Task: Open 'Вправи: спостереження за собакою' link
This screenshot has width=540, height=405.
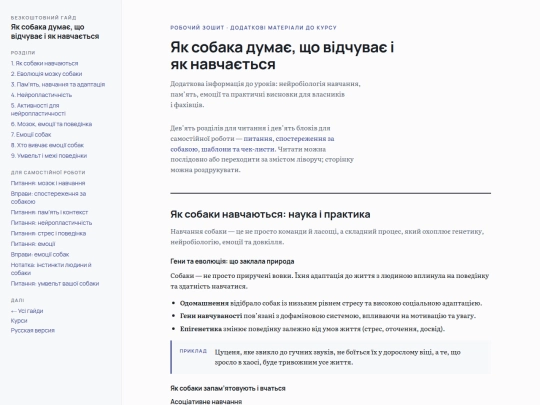Action: click(x=49, y=198)
